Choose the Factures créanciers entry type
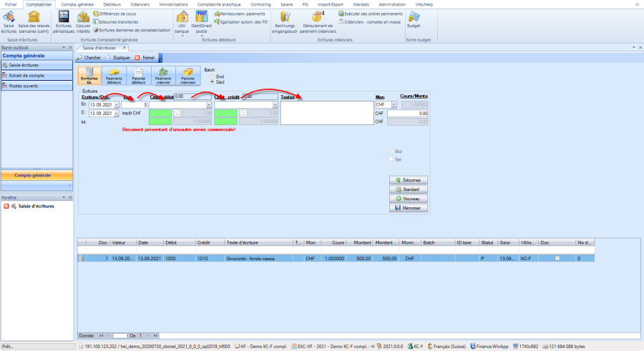The image size is (644, 351). point(188,75)
